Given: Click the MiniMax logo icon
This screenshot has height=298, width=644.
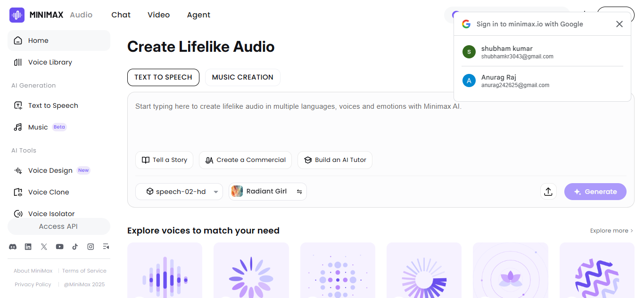Looking at the screenshot, I should pyautogui.click(x=17, y=15).
